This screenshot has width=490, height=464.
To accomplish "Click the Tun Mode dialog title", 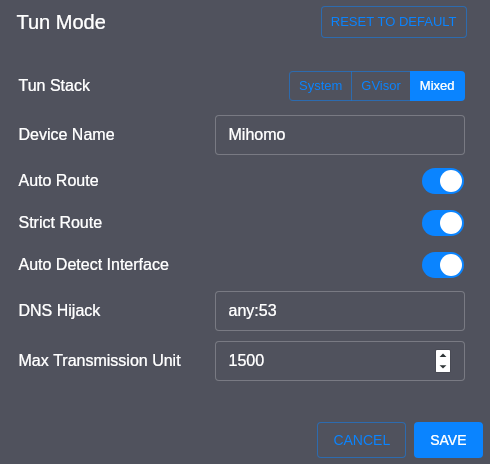I will click(61, 22).
